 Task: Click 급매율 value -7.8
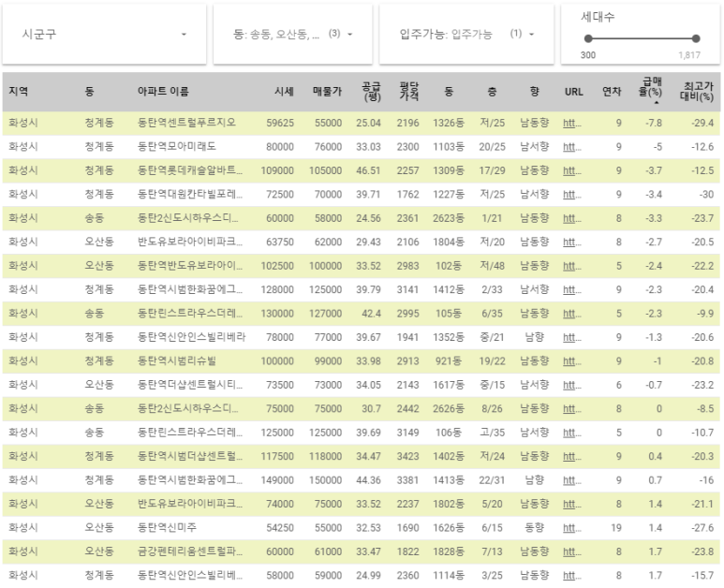coord(654,124)
